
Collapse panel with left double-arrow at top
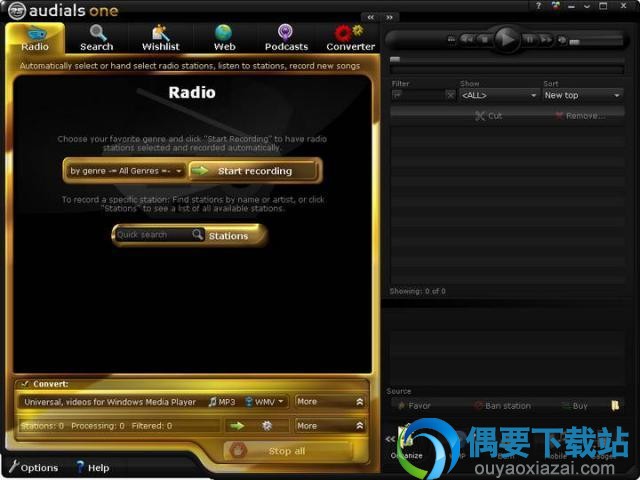[x=371, y=17]
